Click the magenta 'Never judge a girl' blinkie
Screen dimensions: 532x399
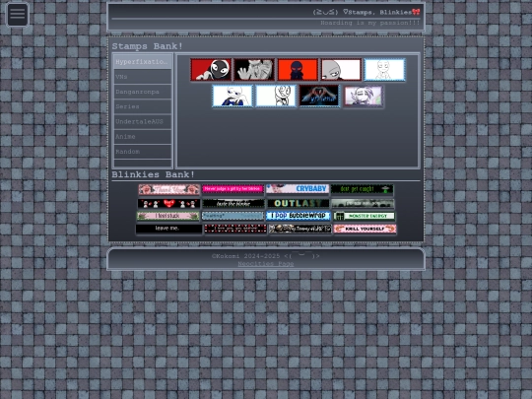233,188
